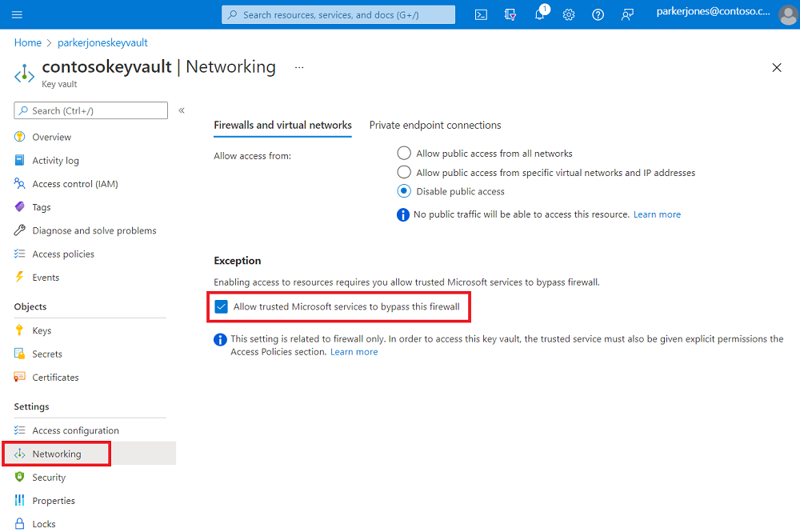Open the Certificates section
Viewport: 800px width, 532px height.
(x=55, y=377)
